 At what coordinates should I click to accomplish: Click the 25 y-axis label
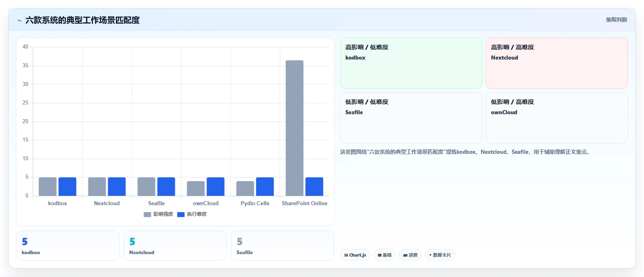[x=25, y=102]
